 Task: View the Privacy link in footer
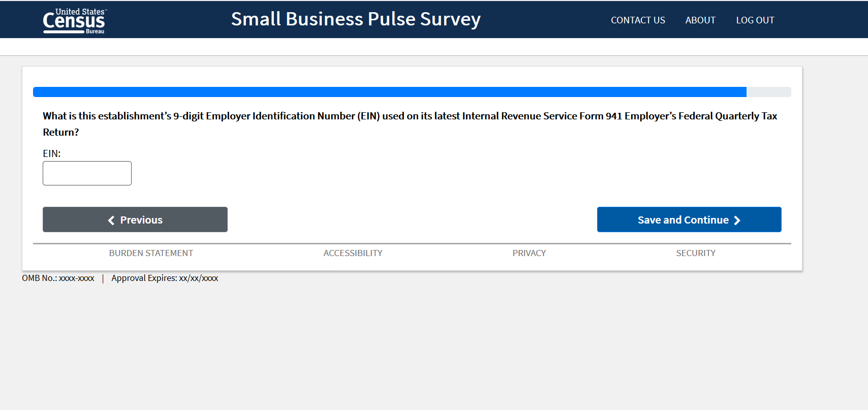point(529,253)
